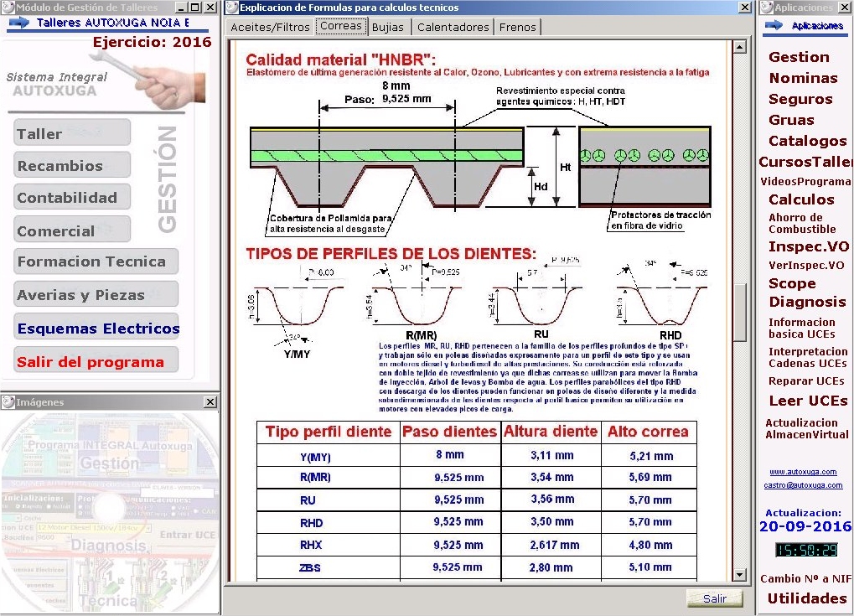Open Diagnosis in Aplicaciones panel
Screen dimensions: 854x616
click(807, 302)
